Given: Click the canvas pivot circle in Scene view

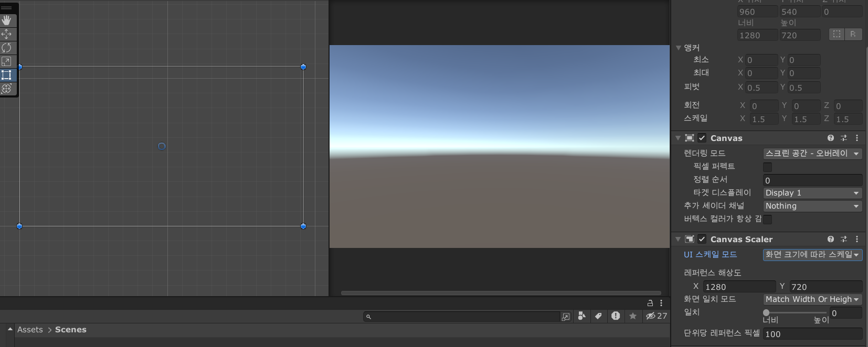Looking at the screenshot, I should tap(162, 146).
